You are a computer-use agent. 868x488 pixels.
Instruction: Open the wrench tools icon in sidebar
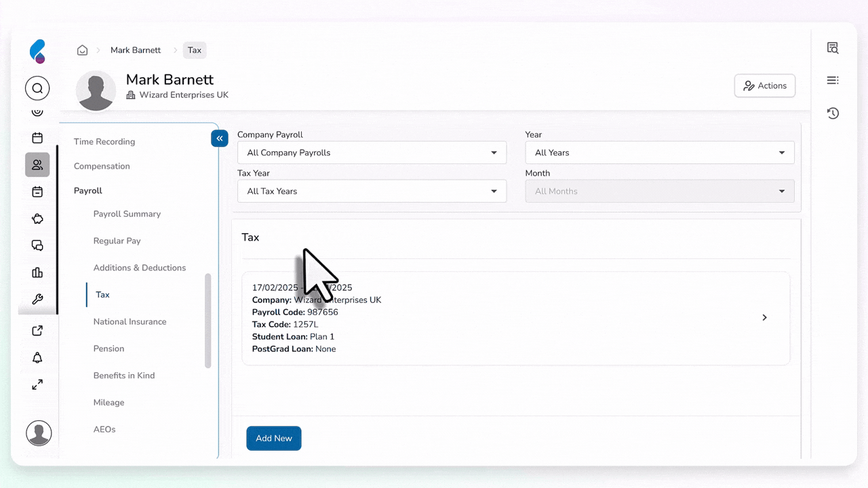point(37,300)
